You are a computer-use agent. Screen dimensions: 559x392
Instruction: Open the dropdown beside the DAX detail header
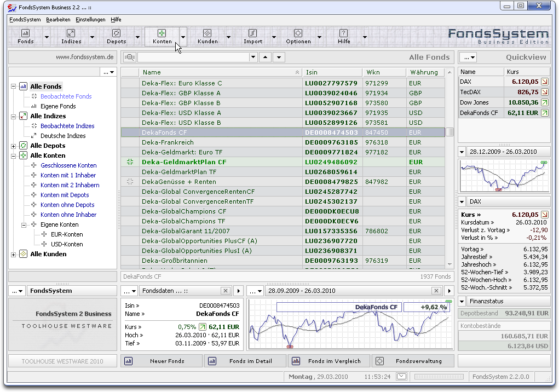pyautogui.click(x=462, y=201)
